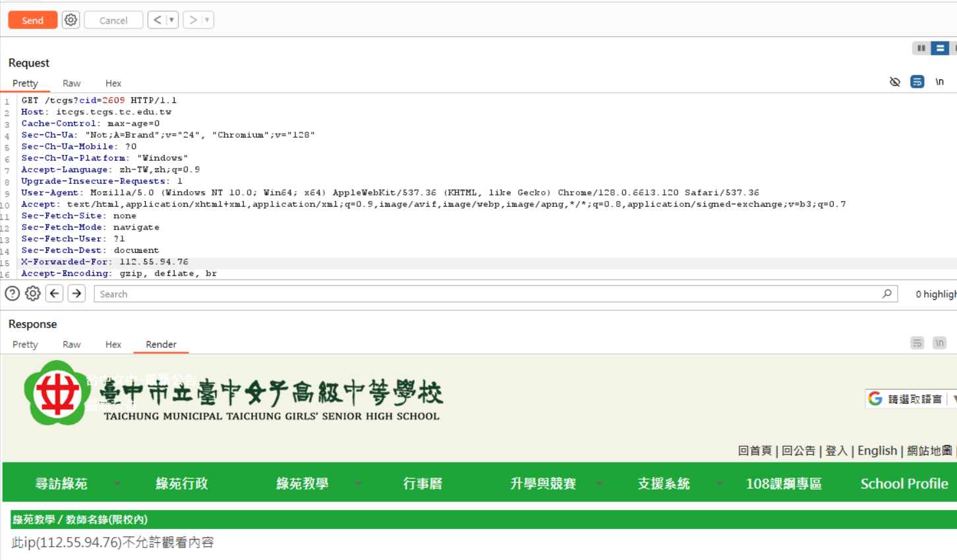Switch to top-bottom layout view
This screenshot has width=957, height=560.
[941, 48]
